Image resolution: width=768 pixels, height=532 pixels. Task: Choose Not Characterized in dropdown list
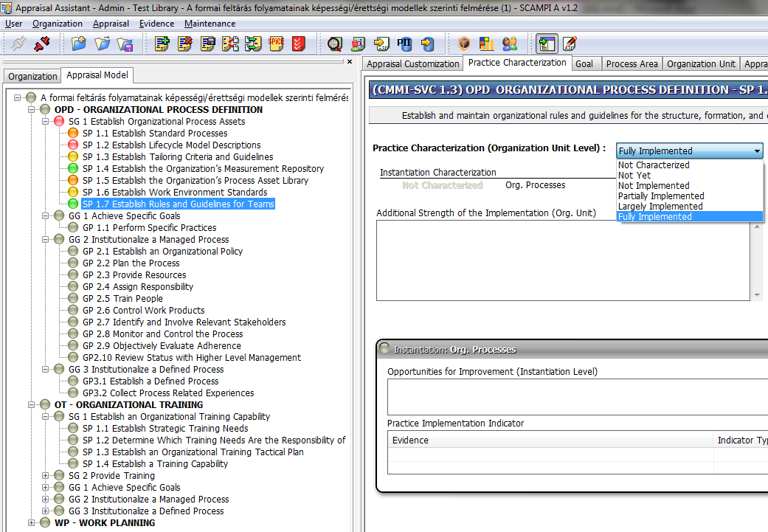click(690, 165)
